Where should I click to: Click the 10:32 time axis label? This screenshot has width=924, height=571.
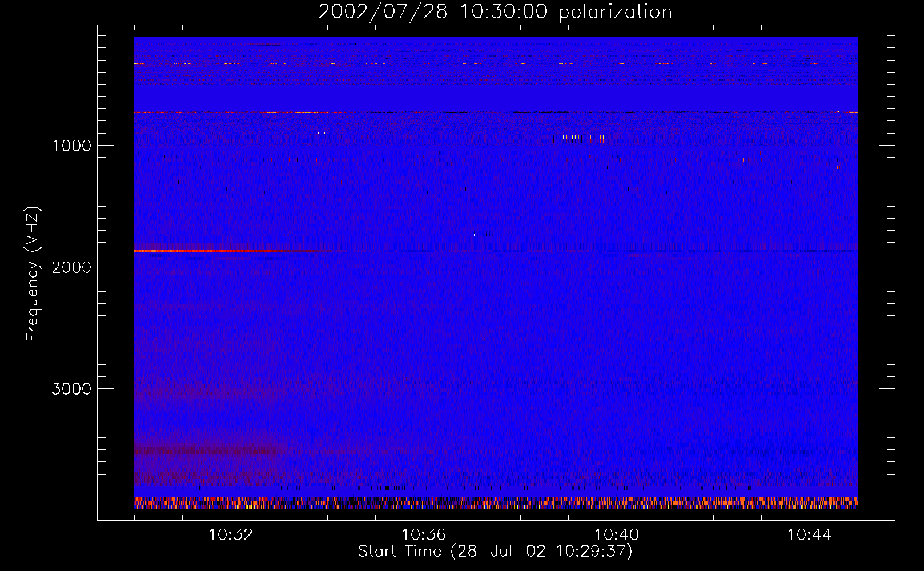pos(231,535)
